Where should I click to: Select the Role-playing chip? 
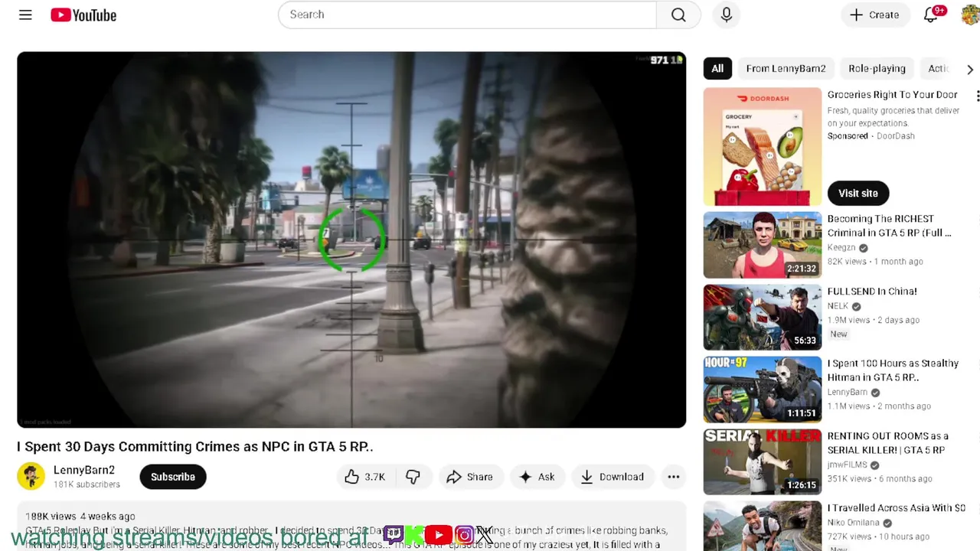pos(877,69)
